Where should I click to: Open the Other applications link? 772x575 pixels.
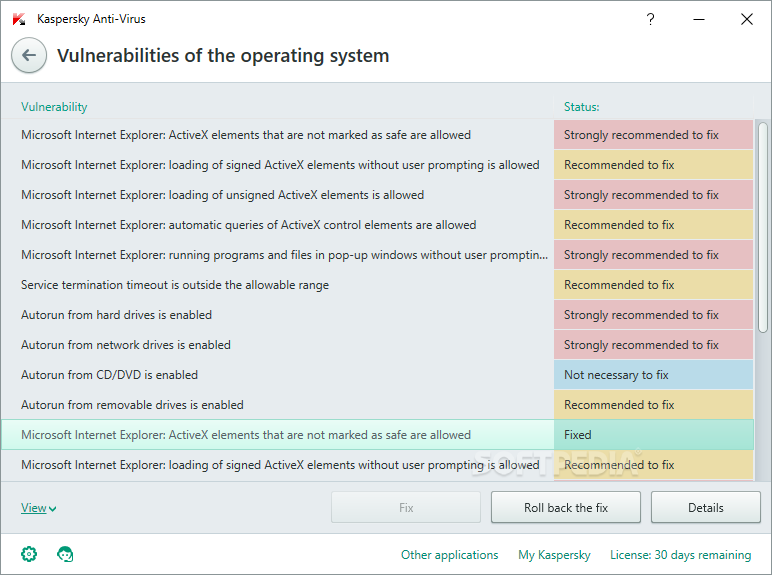point(450,555)
